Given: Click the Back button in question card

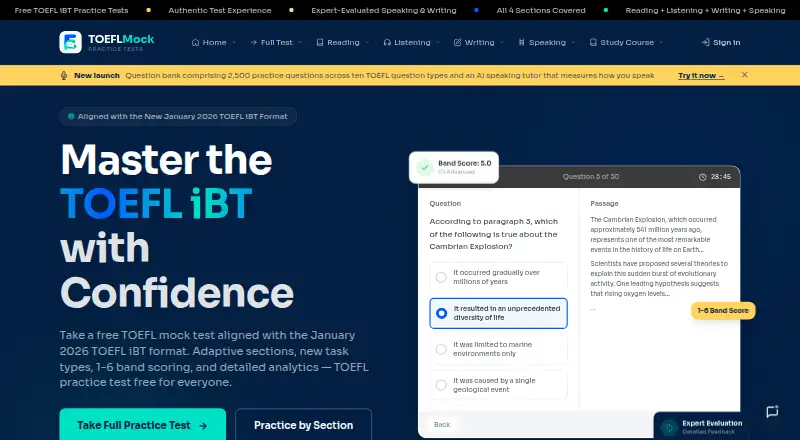Looking at the screenshot, I should (442, 425).
